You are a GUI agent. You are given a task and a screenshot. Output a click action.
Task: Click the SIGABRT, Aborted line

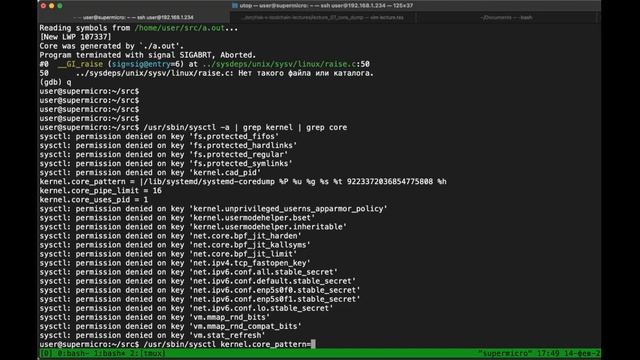click(x=148, y=55)
